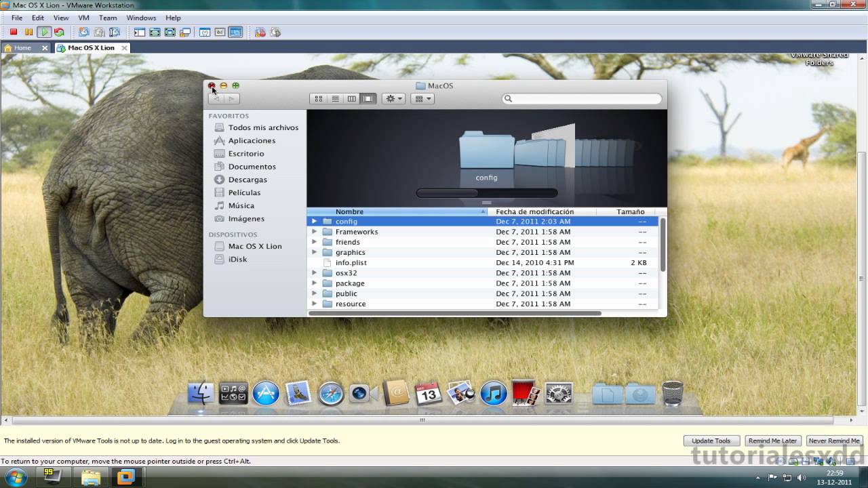The height and width of the screenshot is (488, 868).
Task: Click the Remind Me Later button
Action: (x=772, y=441)
